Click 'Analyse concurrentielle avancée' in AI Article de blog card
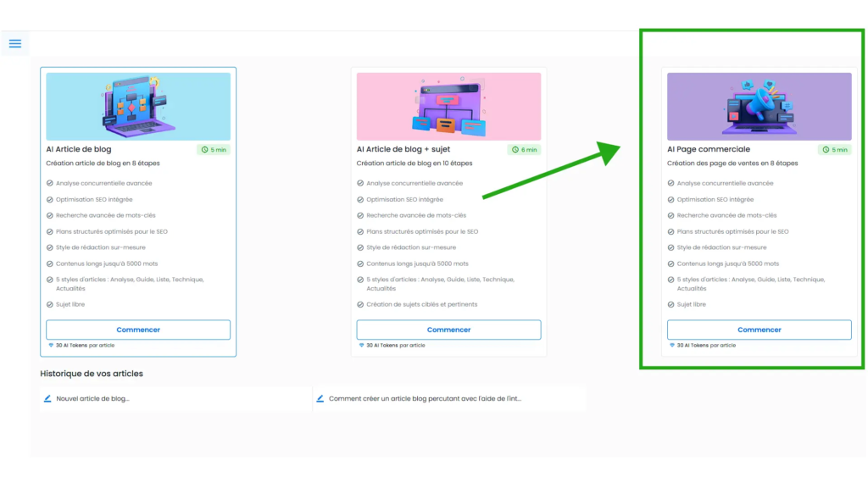This screenshot has width=868, height=488. coord(104,183)
